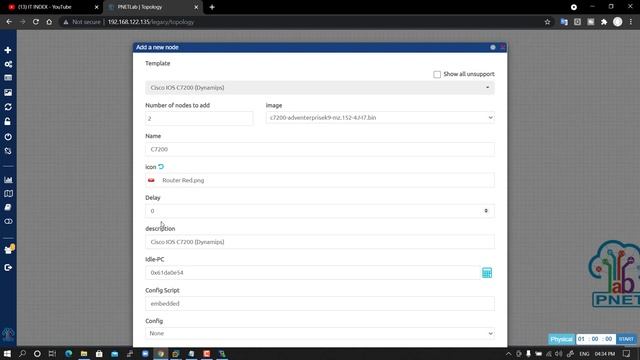Click the Delay field stepper arrows
Viewport: 640px width, 360px height.
tap(486, 211)
